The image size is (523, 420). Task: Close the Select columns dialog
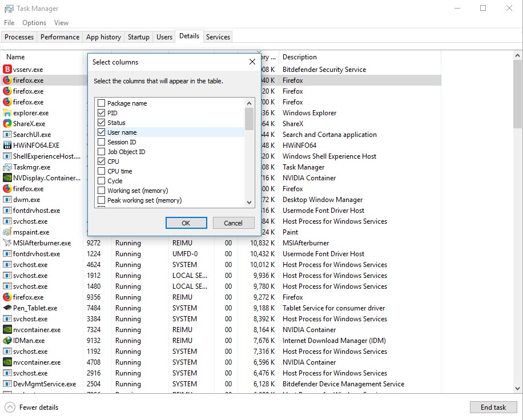(252, 62)
